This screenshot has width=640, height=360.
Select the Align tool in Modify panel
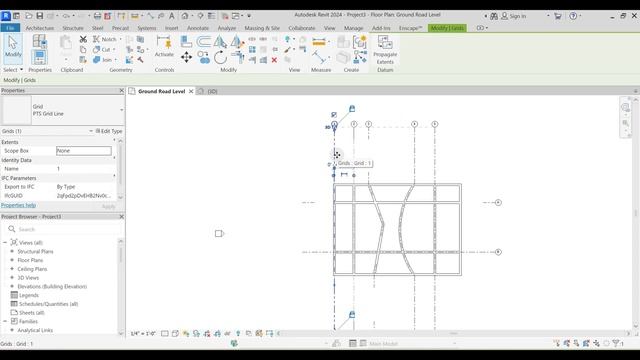[186, 41]
